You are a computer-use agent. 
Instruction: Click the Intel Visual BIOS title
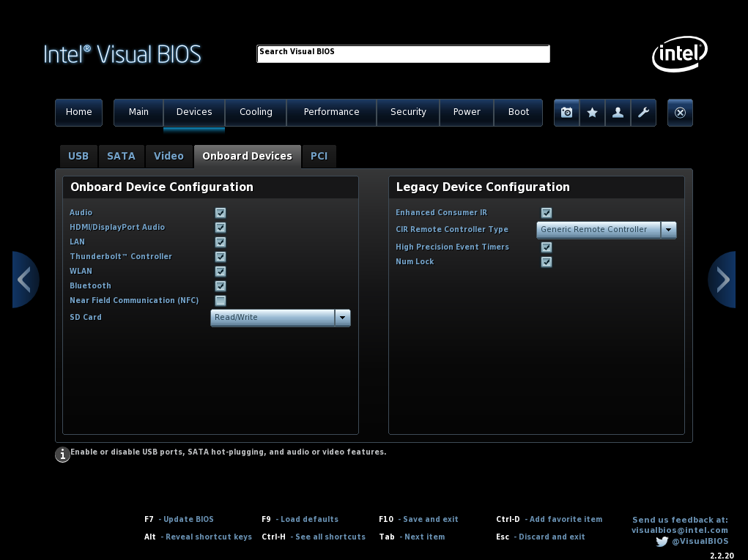[122, 54]
